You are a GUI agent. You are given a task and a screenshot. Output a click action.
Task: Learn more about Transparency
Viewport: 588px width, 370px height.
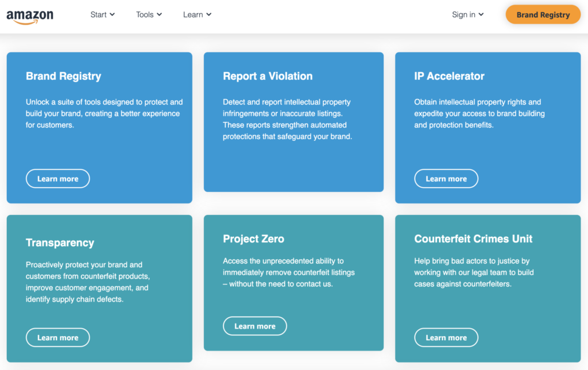point(58,337)
